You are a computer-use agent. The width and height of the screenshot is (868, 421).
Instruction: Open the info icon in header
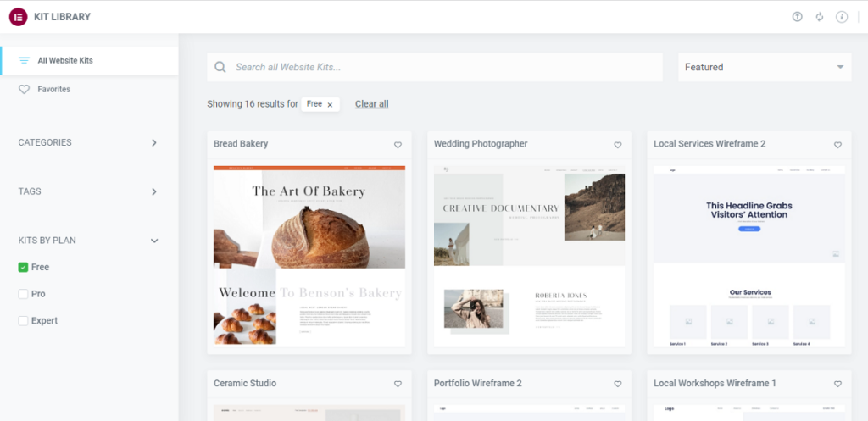842,17
